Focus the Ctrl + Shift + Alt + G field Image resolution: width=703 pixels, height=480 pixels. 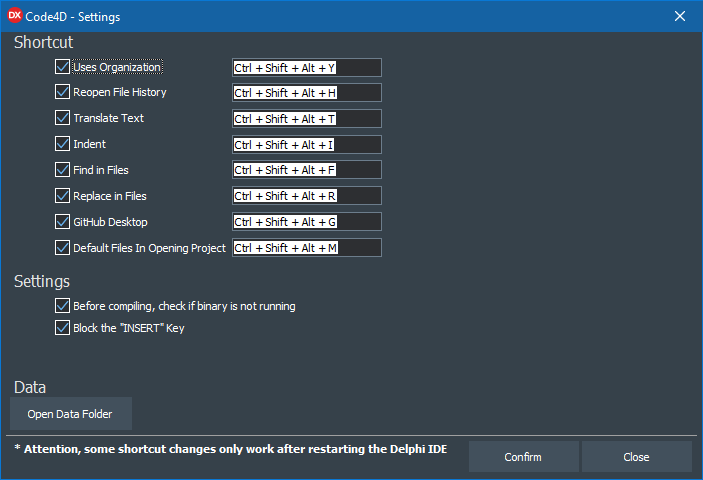point(307,222)
